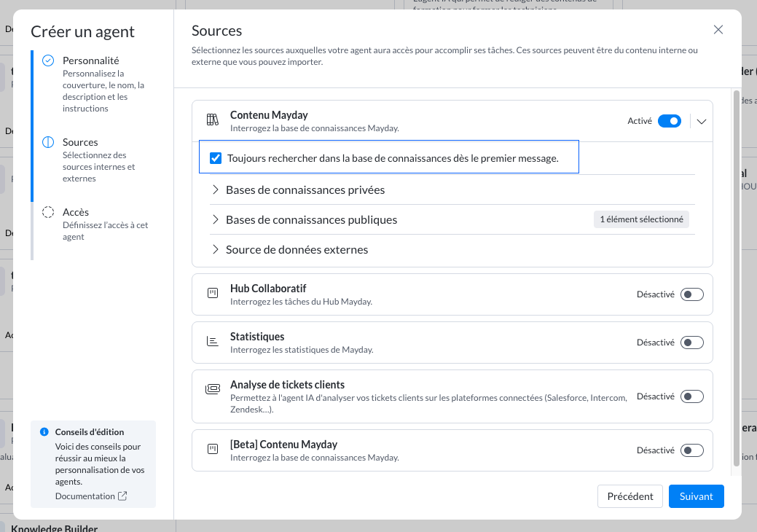
Task: Click the [Beta] Contenu Mayday icon
Action: [212, 450]
